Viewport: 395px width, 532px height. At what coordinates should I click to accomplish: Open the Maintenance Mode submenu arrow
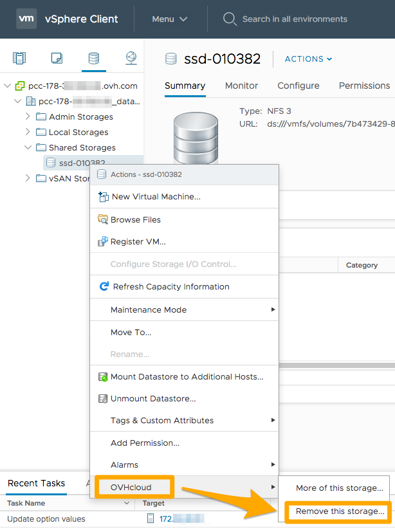273,309
